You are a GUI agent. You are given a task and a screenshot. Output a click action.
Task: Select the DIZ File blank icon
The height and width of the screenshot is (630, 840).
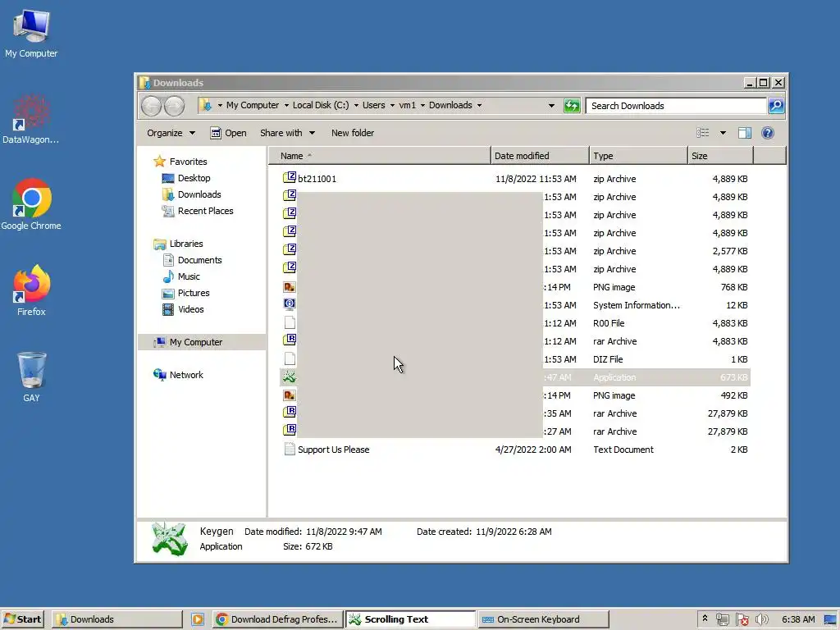(x=290, y=358)
